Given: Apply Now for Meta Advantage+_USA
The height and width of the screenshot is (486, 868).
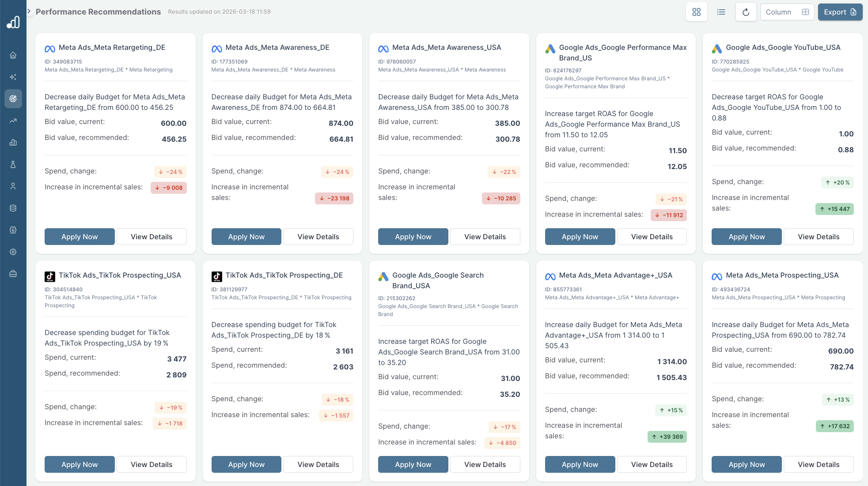Looking at the screenshot, I should 580,464.
